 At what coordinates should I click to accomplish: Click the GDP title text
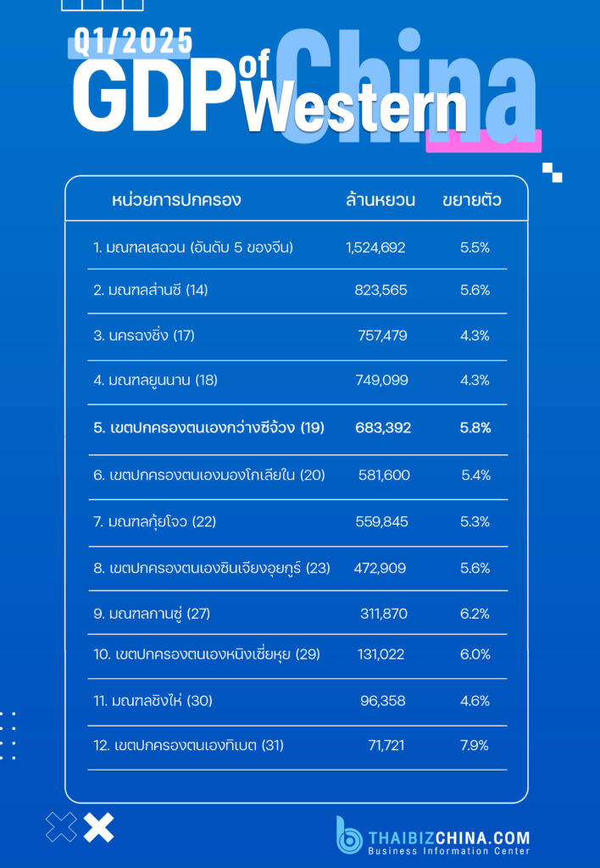[152, 97]
